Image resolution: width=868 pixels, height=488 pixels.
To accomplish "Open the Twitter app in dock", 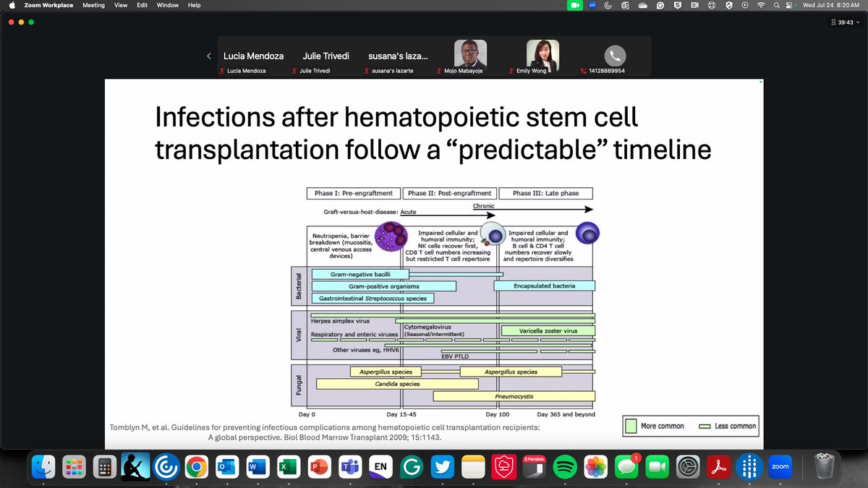I will (x=443, y=467).
